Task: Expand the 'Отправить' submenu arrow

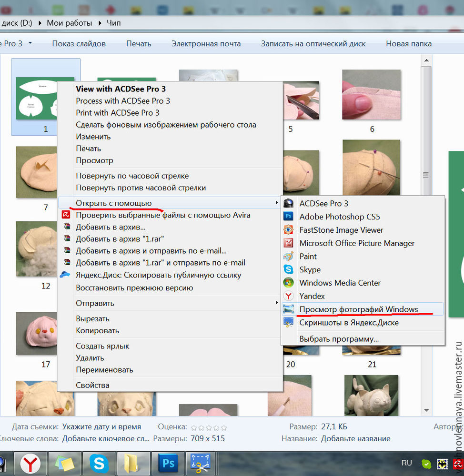Action: [x=277, y=303]
